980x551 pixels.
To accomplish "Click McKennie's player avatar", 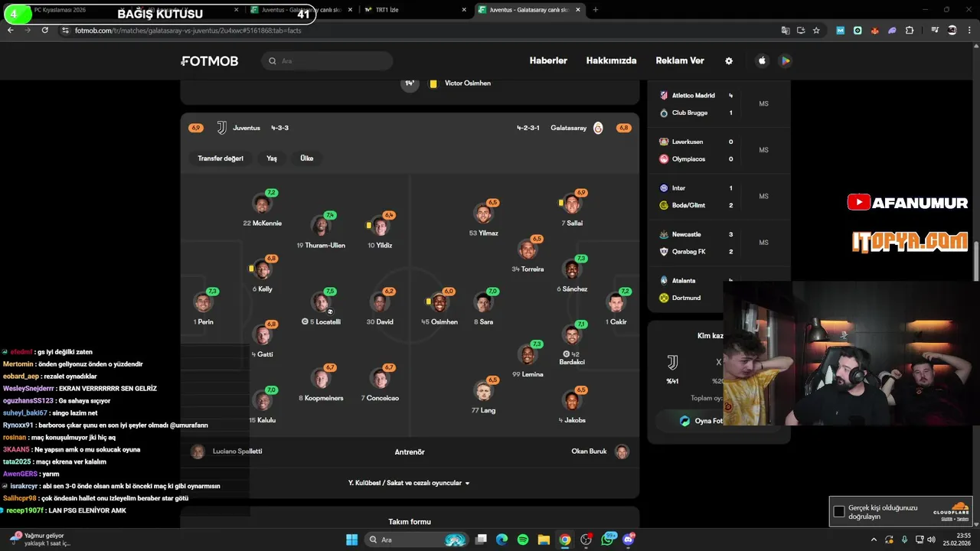I will 263,204.
